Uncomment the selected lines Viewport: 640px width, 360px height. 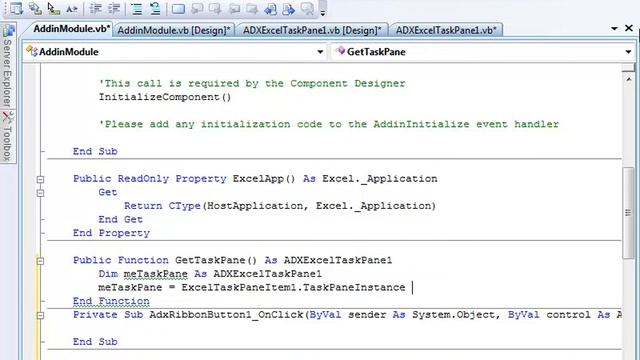tap(155, 9)
